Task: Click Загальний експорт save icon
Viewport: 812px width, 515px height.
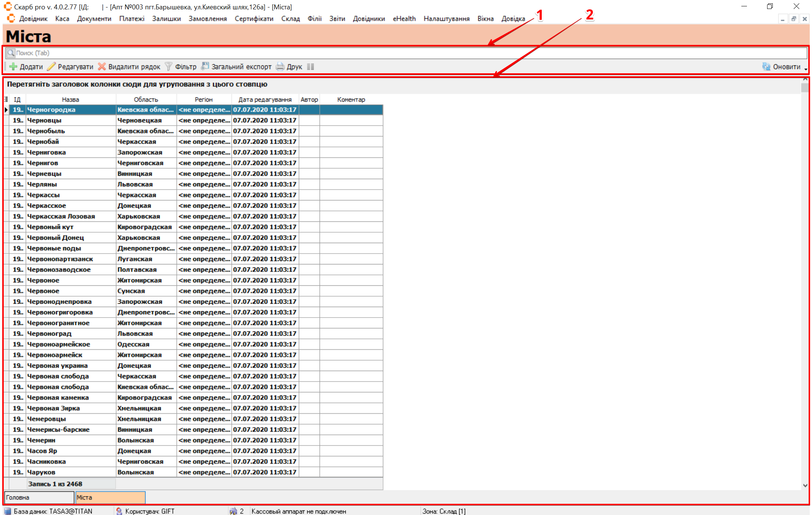Action: [x=205, y=67]
